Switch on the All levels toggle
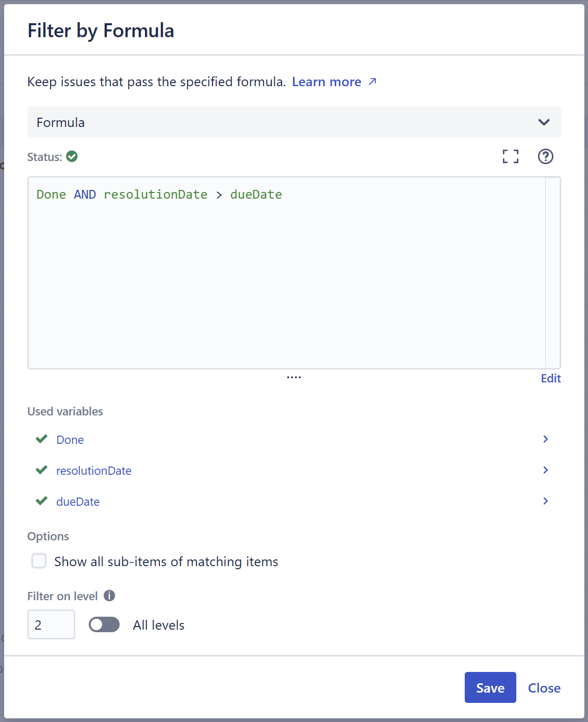Image resolution: width=588 pixels, height=722 pixels. click(x=104, y=624)
